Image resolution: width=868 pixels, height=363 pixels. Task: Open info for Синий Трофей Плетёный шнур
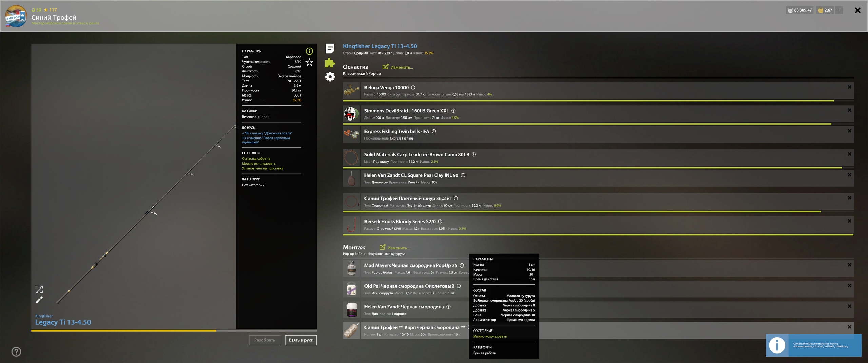[456, 198]
